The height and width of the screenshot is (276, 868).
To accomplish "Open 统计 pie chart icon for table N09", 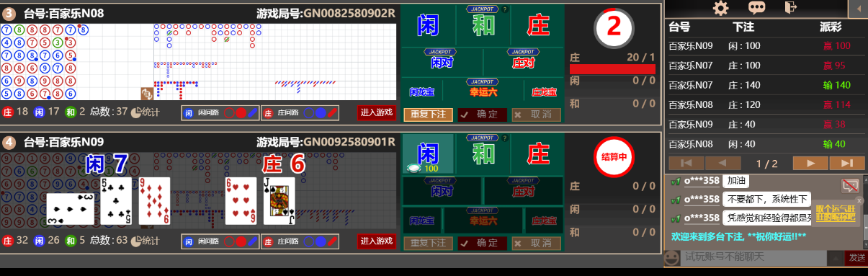I will 145,241.
